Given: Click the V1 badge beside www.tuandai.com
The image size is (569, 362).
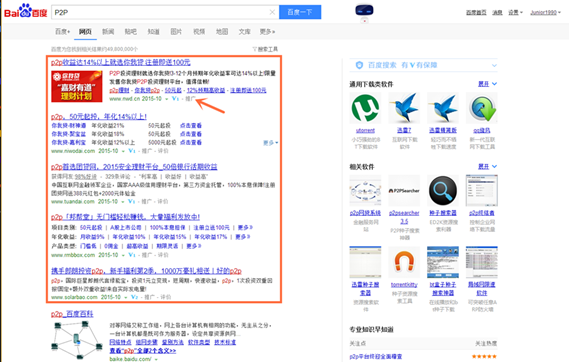Looking at the screenshot, I should point(131,201).
